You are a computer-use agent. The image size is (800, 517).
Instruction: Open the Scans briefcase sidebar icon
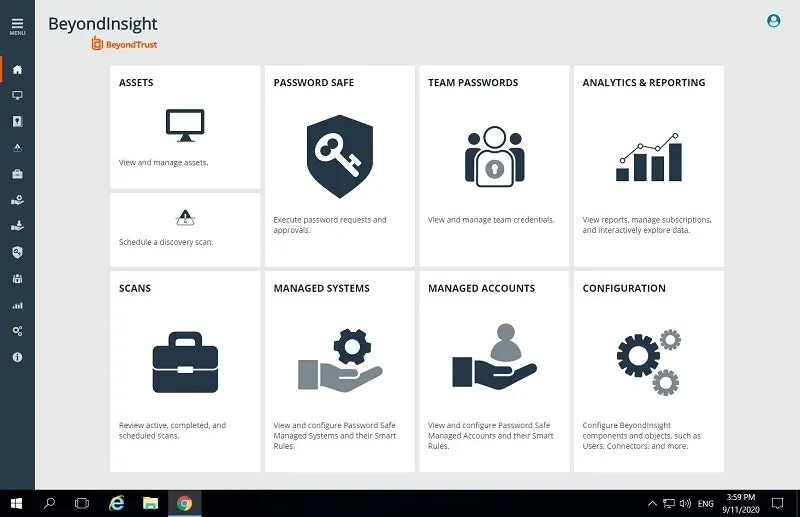(17, 174)
